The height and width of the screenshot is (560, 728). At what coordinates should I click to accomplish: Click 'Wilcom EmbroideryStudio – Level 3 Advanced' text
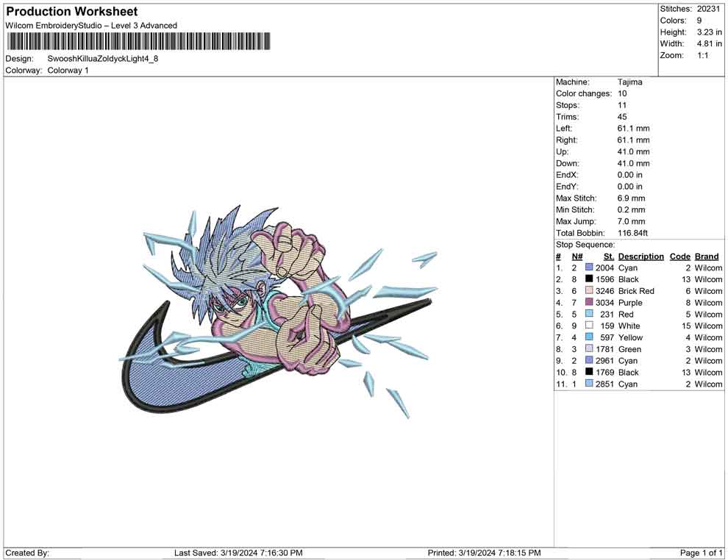[x=91, y=26]
